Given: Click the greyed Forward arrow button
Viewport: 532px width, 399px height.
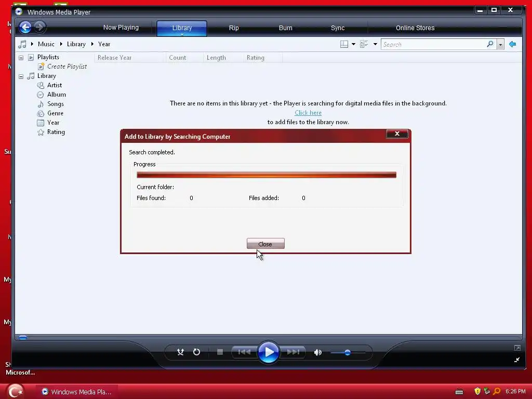Looking at the screenshot, I should tap(39, 27).
